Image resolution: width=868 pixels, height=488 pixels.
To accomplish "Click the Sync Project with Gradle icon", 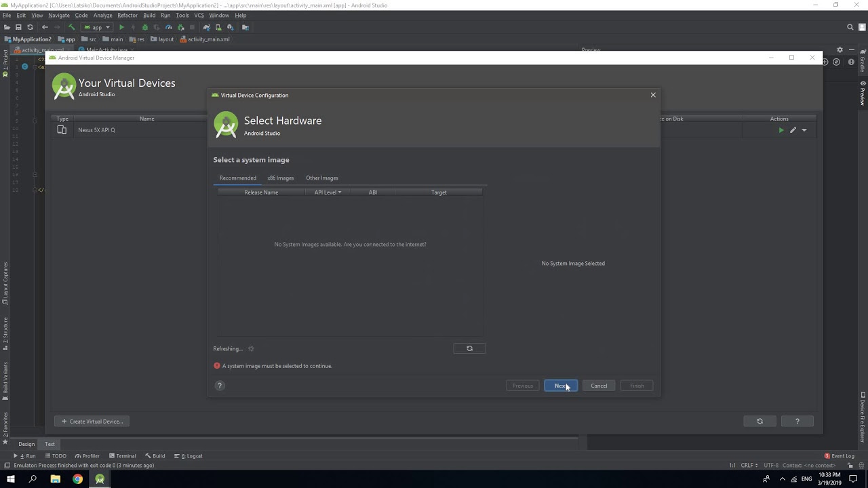I will pyautogui.click(x=207, y=27).
